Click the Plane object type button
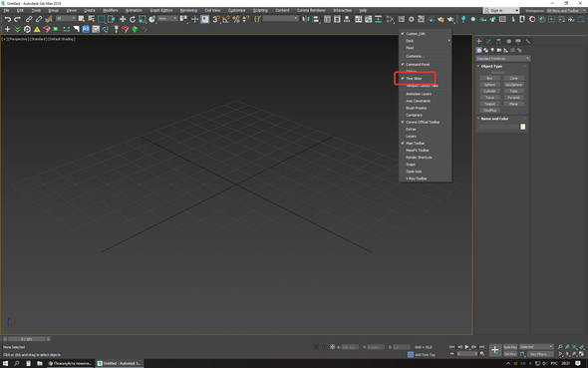This screenshot has height=368, width=588. click(513, 104)
